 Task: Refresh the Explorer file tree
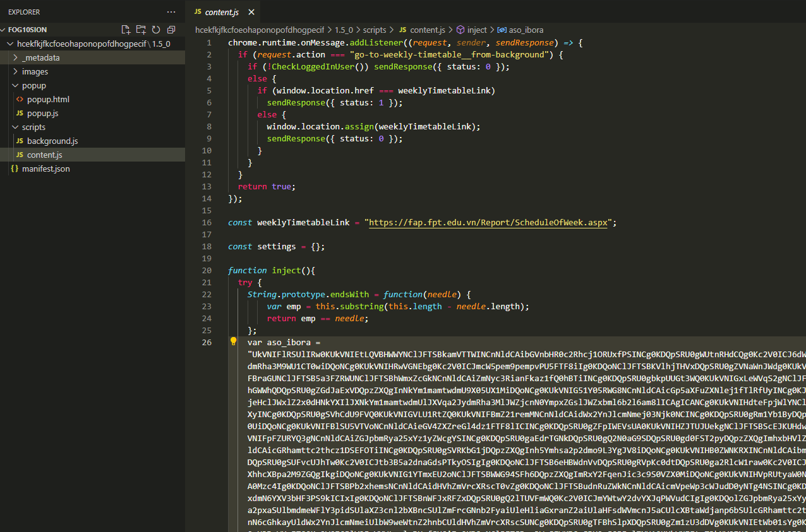(x=155, y=30)
